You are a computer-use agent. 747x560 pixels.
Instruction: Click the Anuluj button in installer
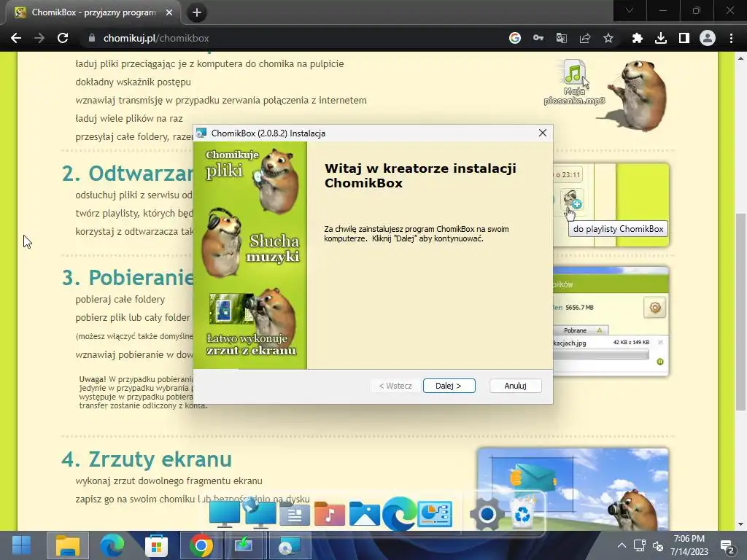coord(515,386)
